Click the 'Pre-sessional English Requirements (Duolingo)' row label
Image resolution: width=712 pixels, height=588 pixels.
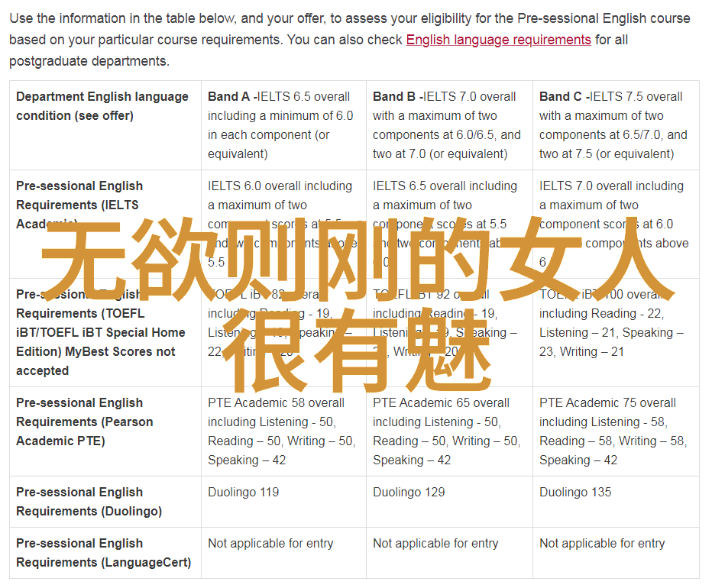(x=105, y=502)
